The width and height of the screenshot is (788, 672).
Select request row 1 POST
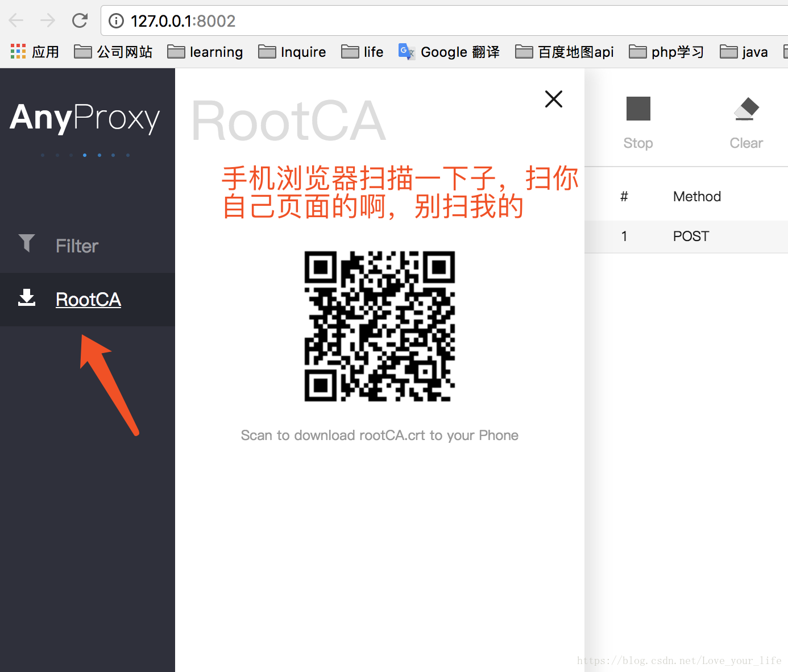tap(686, 237)
